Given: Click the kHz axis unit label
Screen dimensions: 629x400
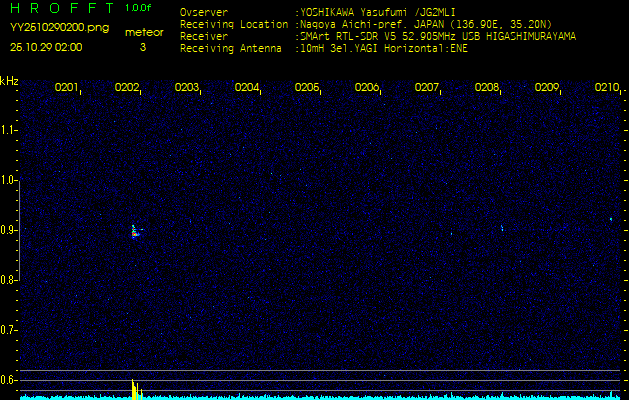Looking at the screenshot, I should click(x=10, y=81).
